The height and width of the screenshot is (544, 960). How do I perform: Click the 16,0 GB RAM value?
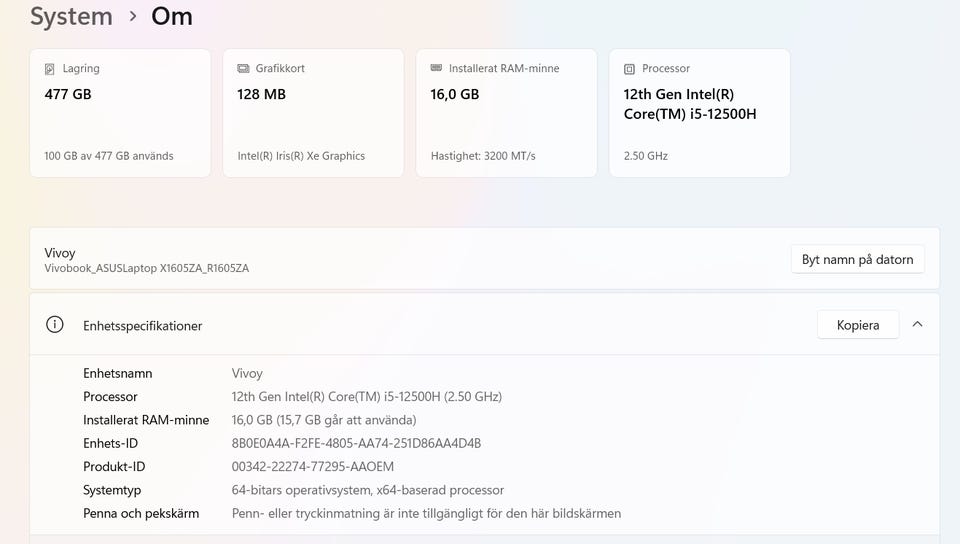click(455, 95)
